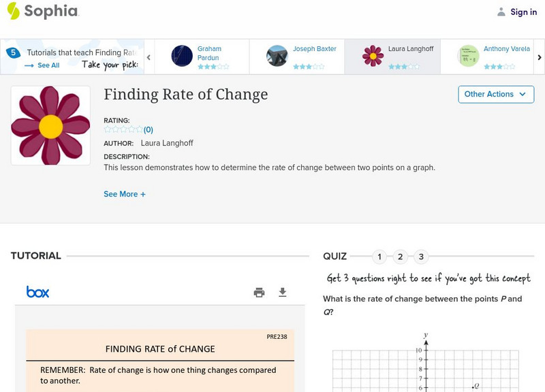Click the Sophia logo icon
545x392 pixels.
14,11
